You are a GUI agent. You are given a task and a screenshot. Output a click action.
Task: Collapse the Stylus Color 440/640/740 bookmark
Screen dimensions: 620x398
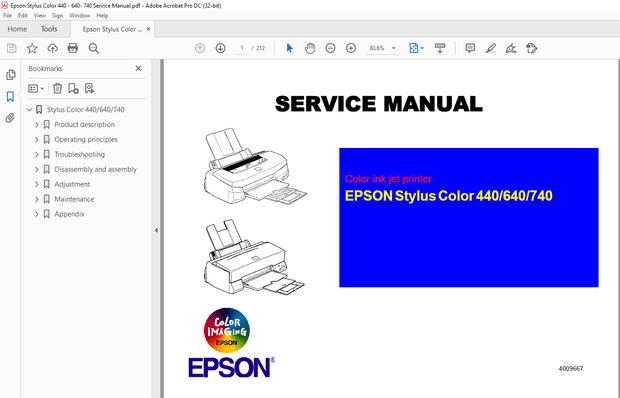[x=29, y=109]
